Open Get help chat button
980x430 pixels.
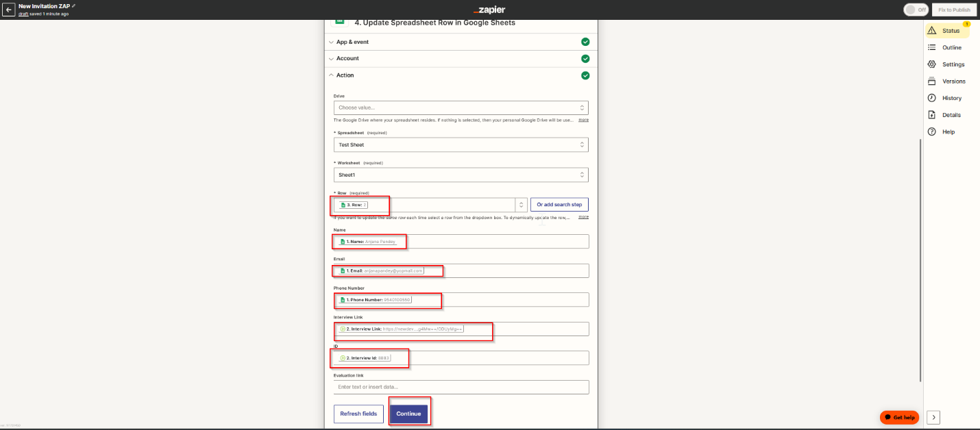[x=899, y=417]
